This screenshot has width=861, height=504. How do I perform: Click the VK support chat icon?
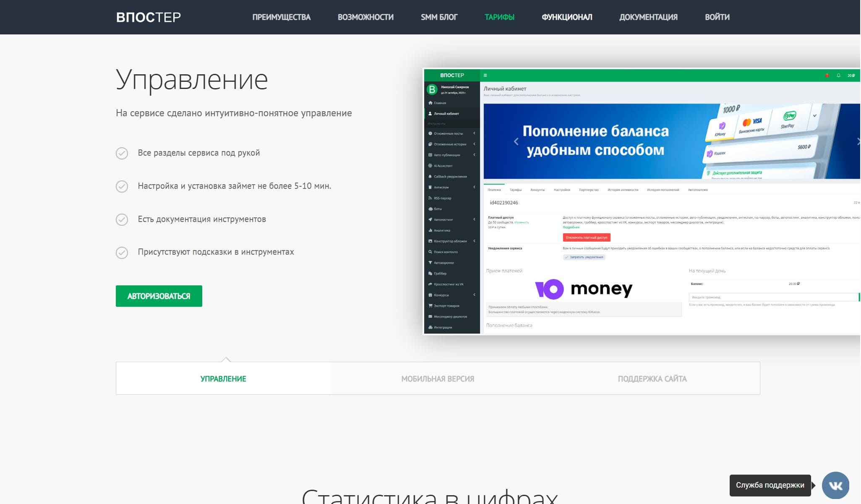[x=835, y=485]
